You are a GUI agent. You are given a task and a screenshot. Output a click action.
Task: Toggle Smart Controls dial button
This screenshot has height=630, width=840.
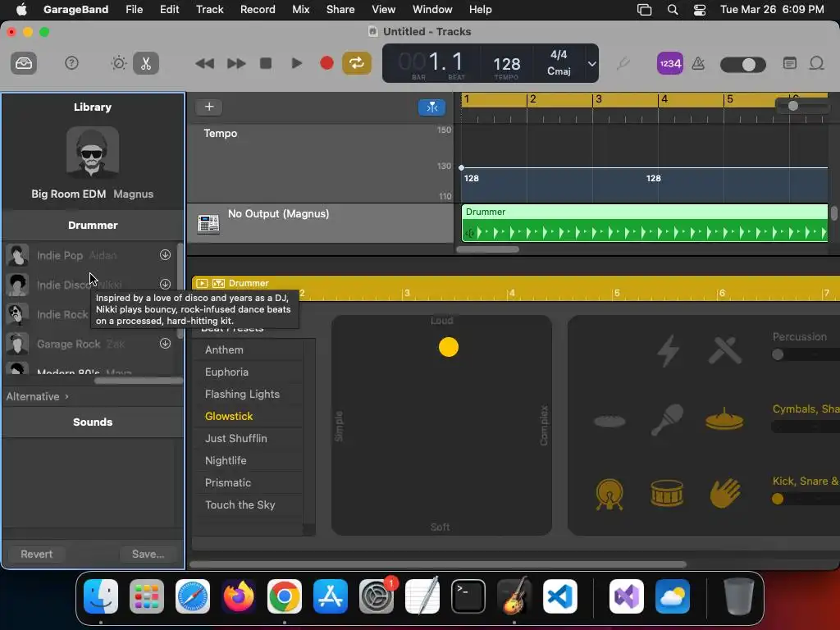[119, 63]
